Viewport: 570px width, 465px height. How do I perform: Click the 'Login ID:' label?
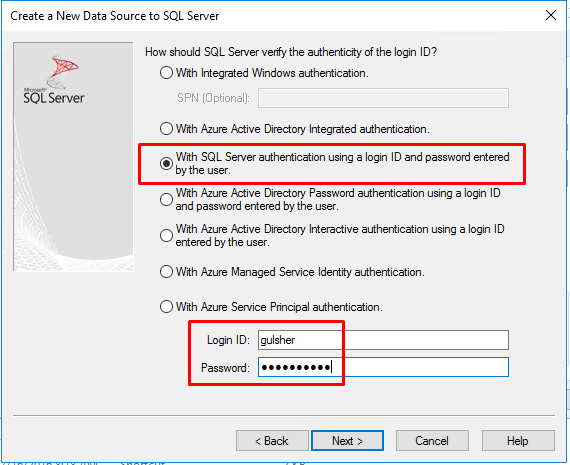point(228,340)
